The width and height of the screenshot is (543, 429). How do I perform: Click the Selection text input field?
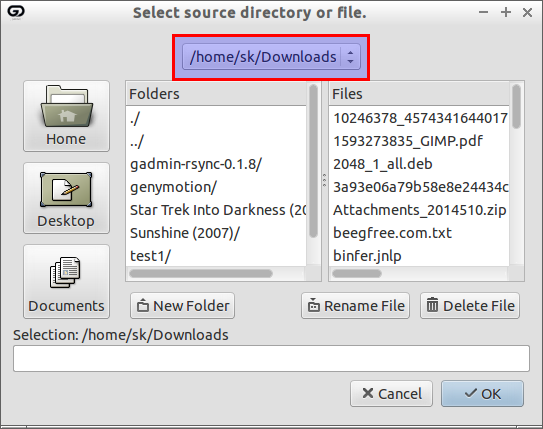pos(272,358)
